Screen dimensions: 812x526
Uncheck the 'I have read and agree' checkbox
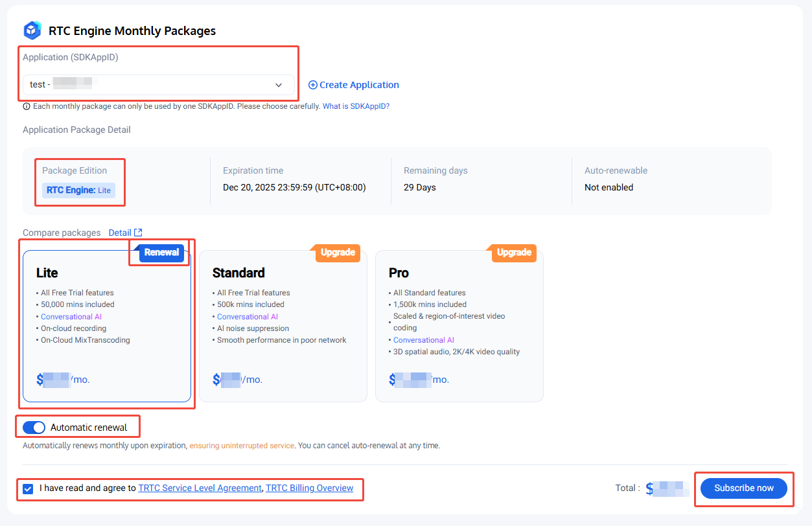[x=28, y=488]
